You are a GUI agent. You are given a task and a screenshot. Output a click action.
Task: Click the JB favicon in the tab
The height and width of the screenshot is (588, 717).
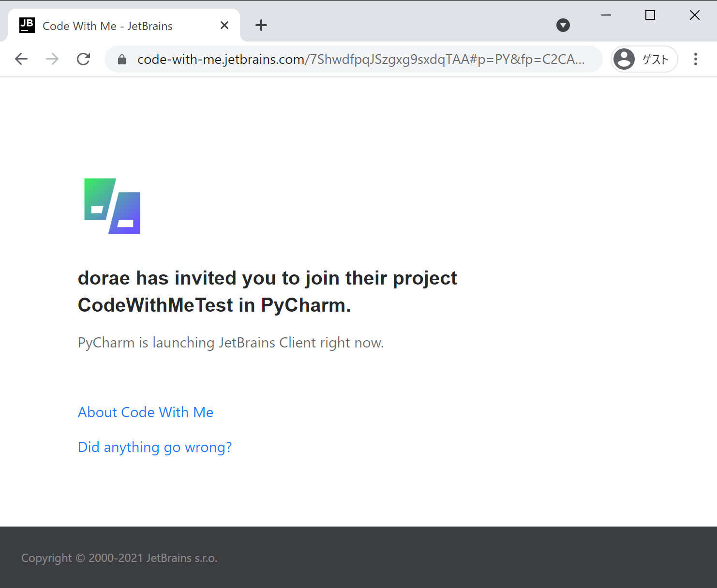27,25
